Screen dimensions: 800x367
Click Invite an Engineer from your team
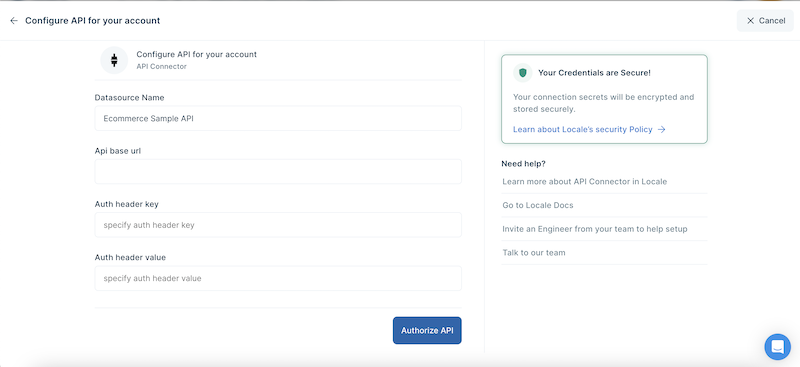595,229
